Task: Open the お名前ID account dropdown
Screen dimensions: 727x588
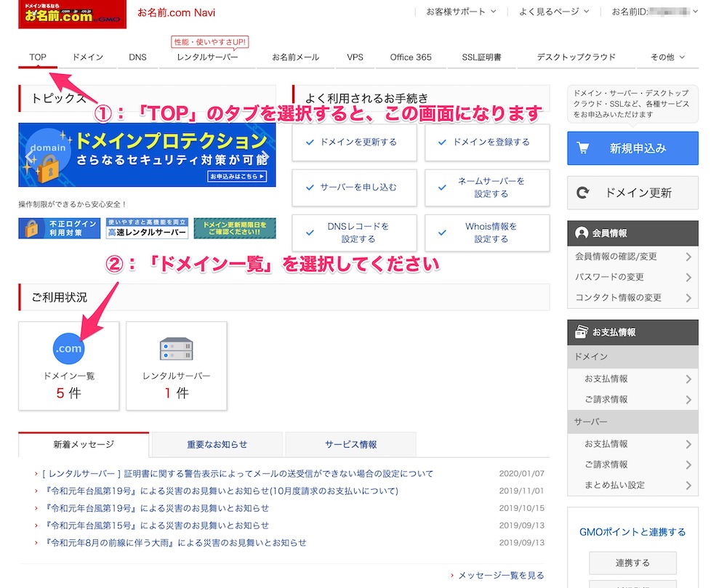Action: pyautogui.click(x=655, y=12)
